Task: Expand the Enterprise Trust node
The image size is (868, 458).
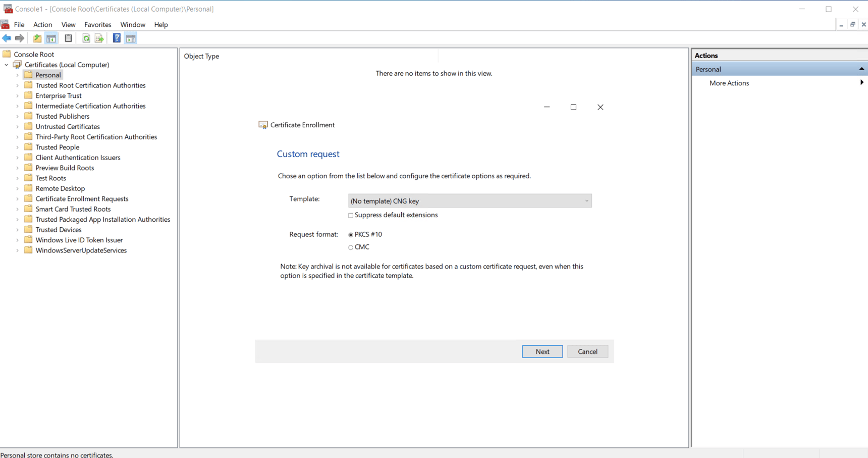Action: click(18, 96)
